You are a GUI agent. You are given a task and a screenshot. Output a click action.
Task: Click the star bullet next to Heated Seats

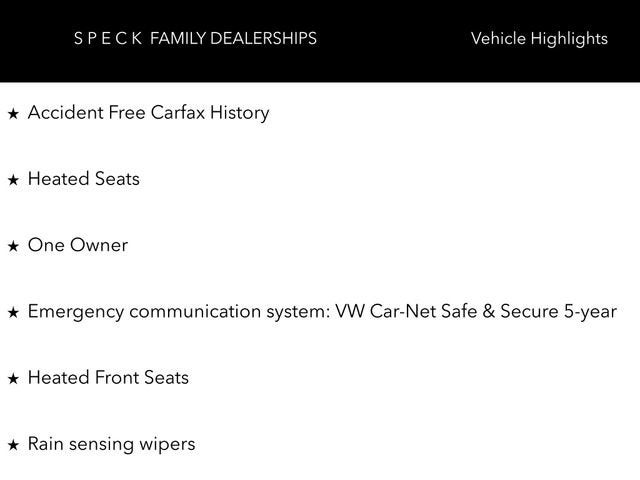tap(13, 181)
